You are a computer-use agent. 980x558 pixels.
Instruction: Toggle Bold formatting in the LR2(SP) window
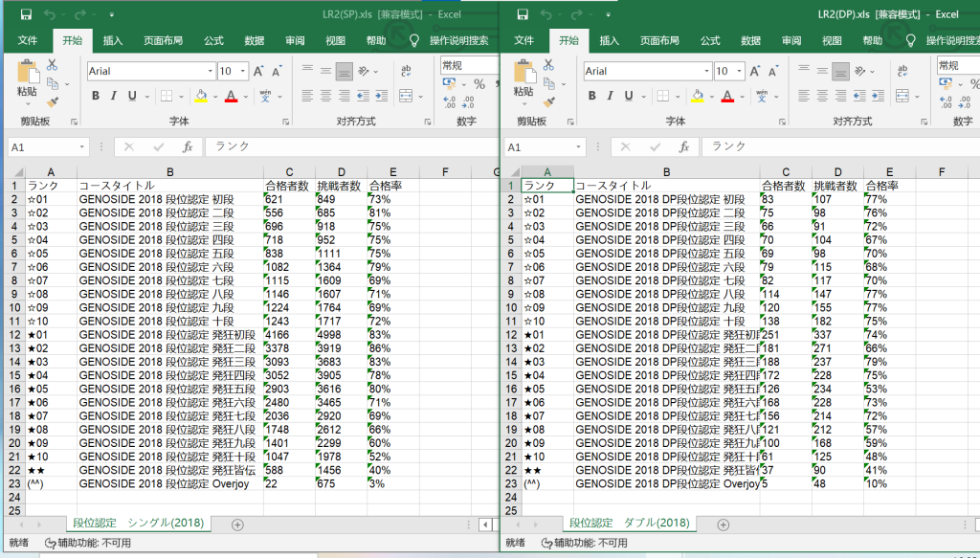(96, 97)
